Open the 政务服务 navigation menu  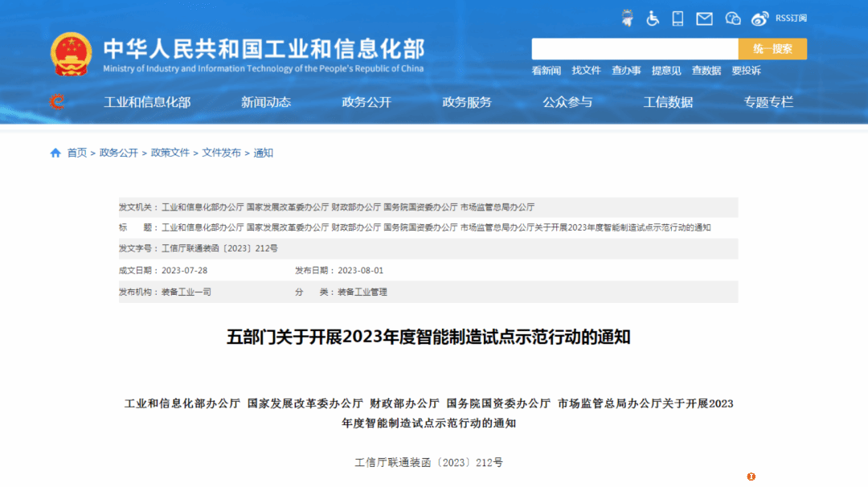467,102
